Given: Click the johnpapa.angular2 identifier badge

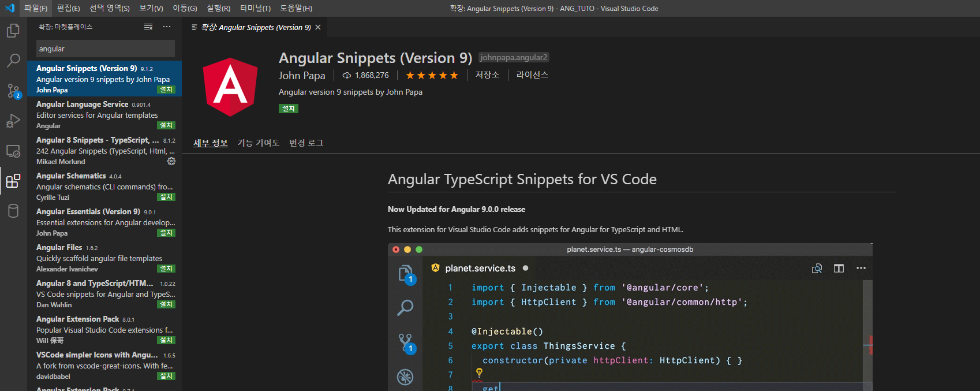Looking at the screenshot, I should 514,57.
